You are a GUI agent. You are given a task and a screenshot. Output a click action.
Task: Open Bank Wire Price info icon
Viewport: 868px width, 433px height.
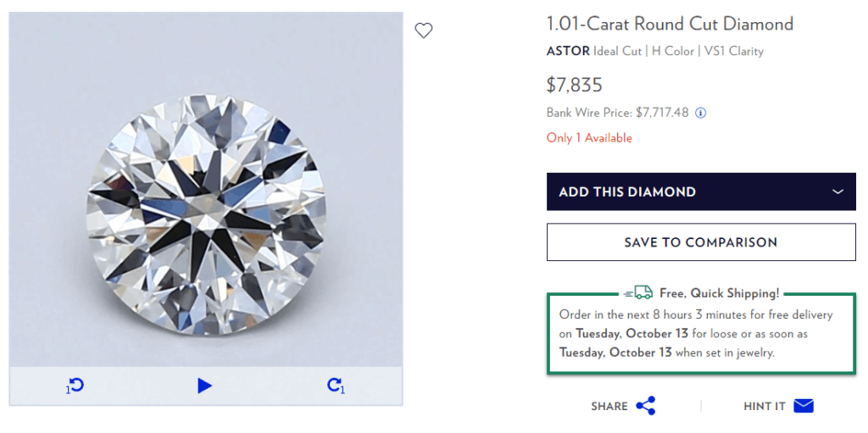701,113
